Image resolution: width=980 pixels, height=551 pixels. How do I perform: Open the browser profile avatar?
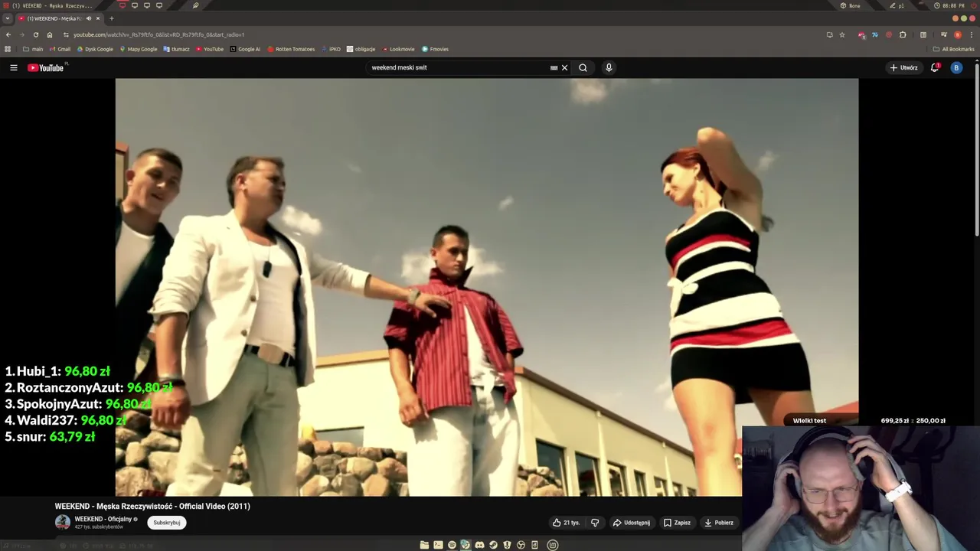point(957,34)
